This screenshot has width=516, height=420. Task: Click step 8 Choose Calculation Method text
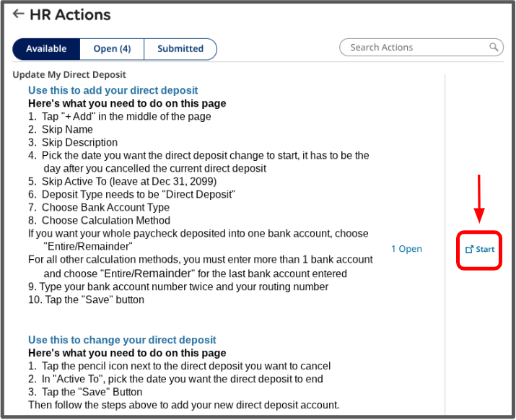tap(99, 220)
